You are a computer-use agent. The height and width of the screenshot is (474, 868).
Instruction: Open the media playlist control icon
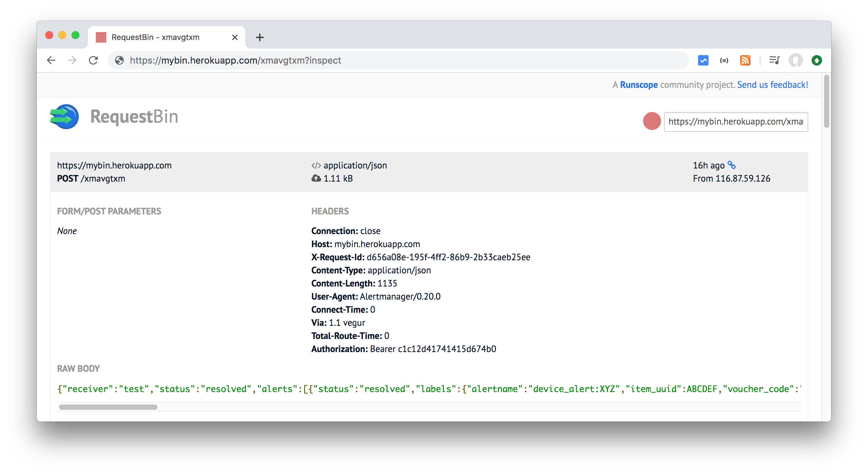coord(774,61)
